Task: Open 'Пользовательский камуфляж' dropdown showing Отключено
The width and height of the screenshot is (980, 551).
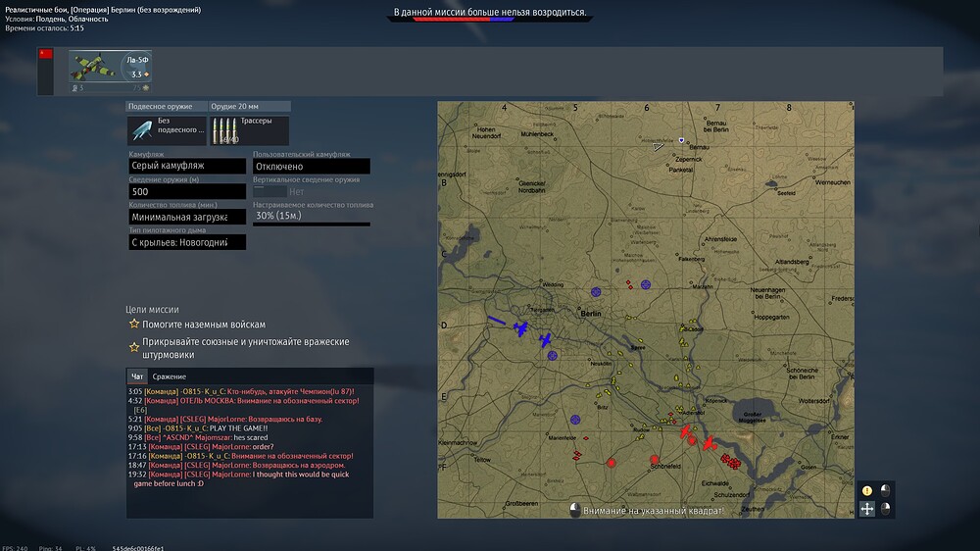Action: tap(311, 167)
